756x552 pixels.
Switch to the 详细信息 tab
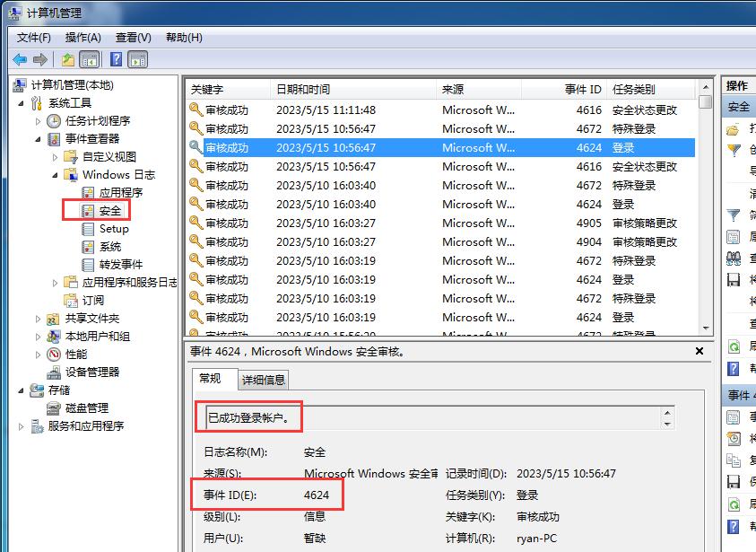(263, 379)
